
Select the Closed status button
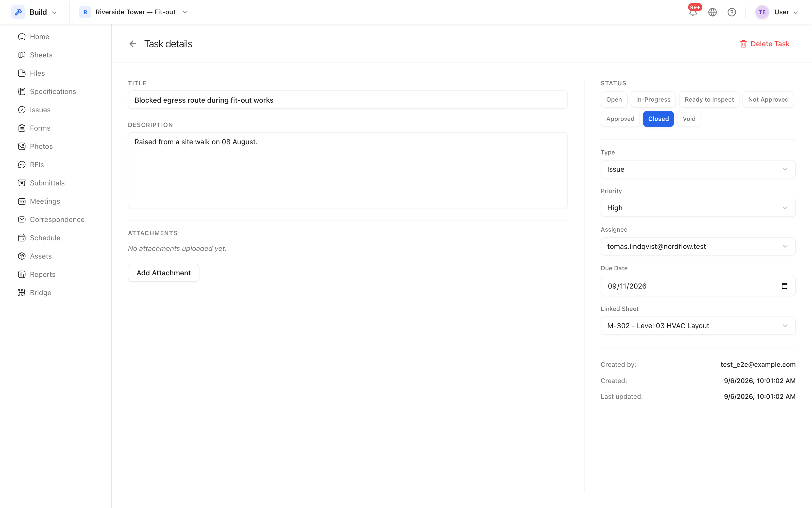(x=658, y=119)
